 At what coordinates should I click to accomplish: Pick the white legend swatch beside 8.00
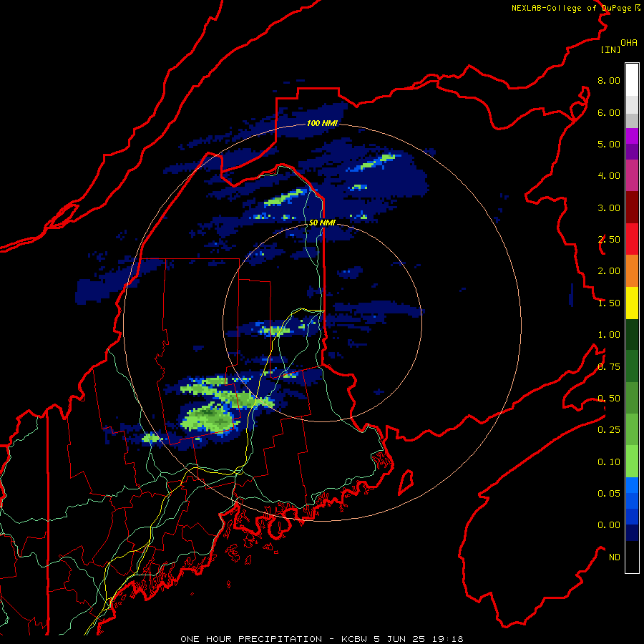(x=632, y=80)
